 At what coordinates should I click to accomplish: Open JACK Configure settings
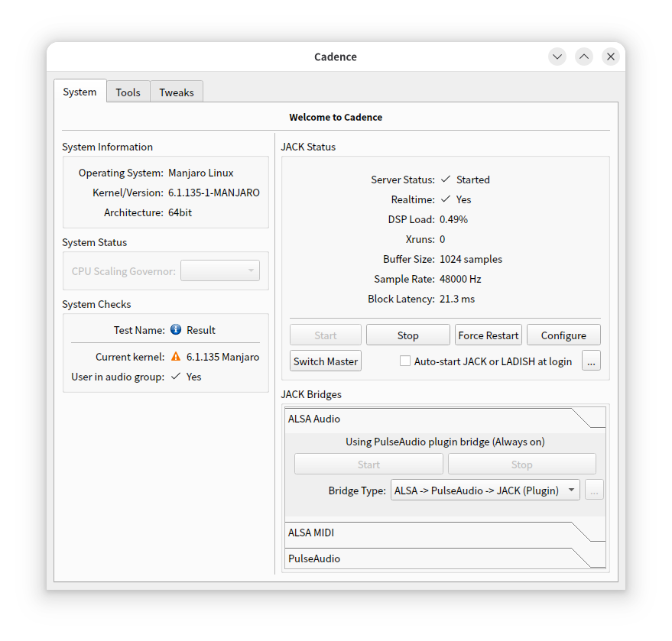click(563, 335)
